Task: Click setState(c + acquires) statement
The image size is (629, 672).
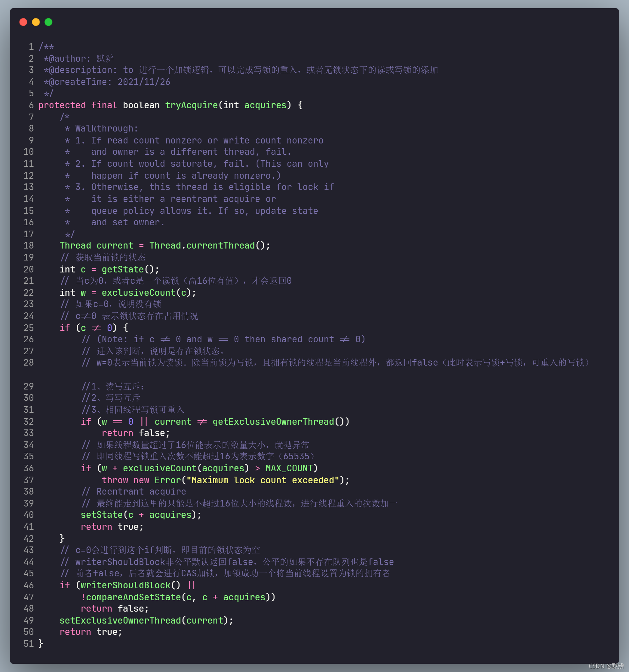Action: [140, 515]
